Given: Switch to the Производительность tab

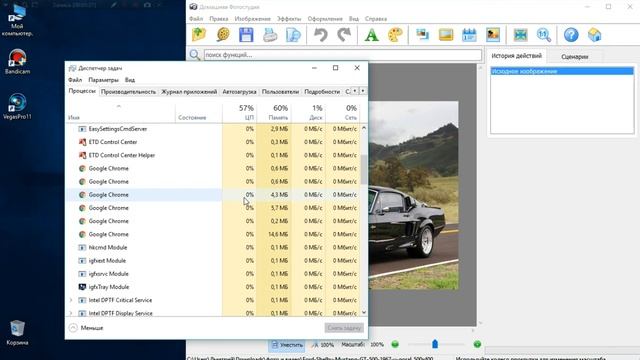Looking at the screenshot, I should tap(128, 92).
